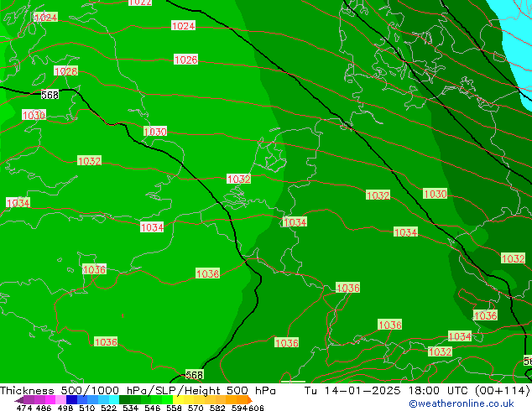Pick the purple arrow at legend's left end
532x411 pixels.
click(18, 400)
